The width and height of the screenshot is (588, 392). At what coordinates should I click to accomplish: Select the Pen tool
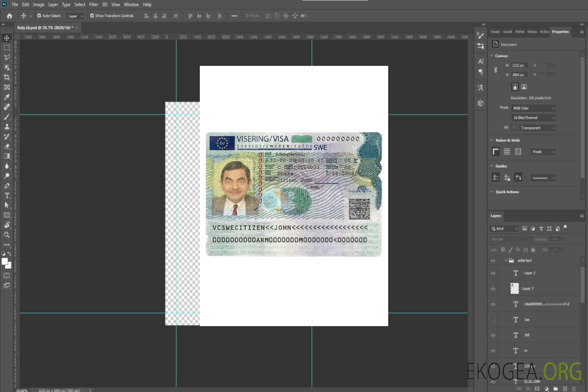tap(7, 186)
